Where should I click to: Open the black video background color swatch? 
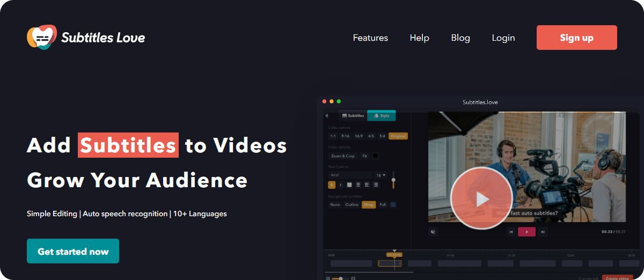(x=375, y=156)
